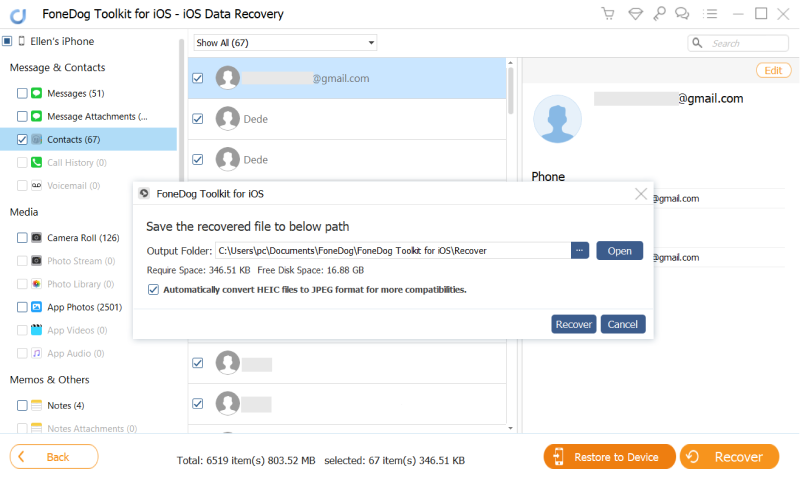Image resolution: width=800 pixels, height=485 pixels.
Task: Click the Open folder button
Action: pos(619,250)
